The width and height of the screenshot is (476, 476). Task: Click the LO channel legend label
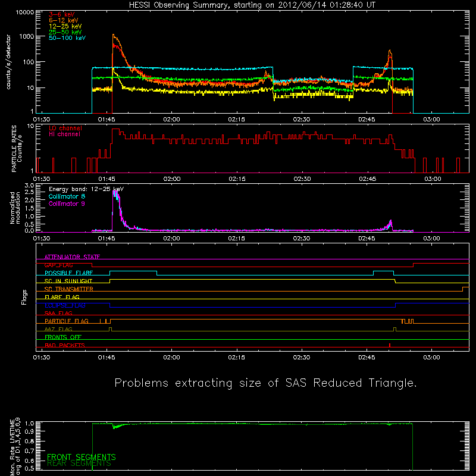(65, 128)
